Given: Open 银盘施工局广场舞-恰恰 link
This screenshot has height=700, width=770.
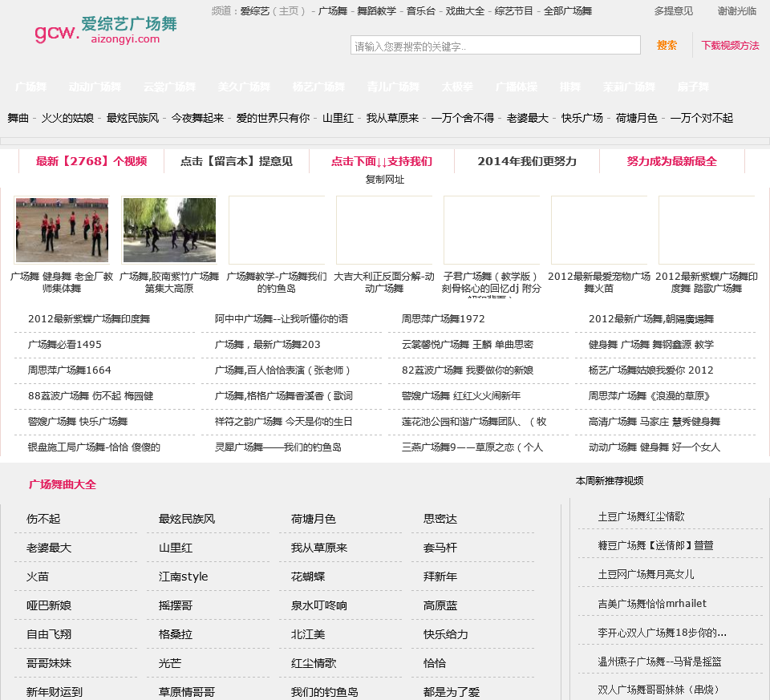Looking at the screenshot, I should [95, 447].
